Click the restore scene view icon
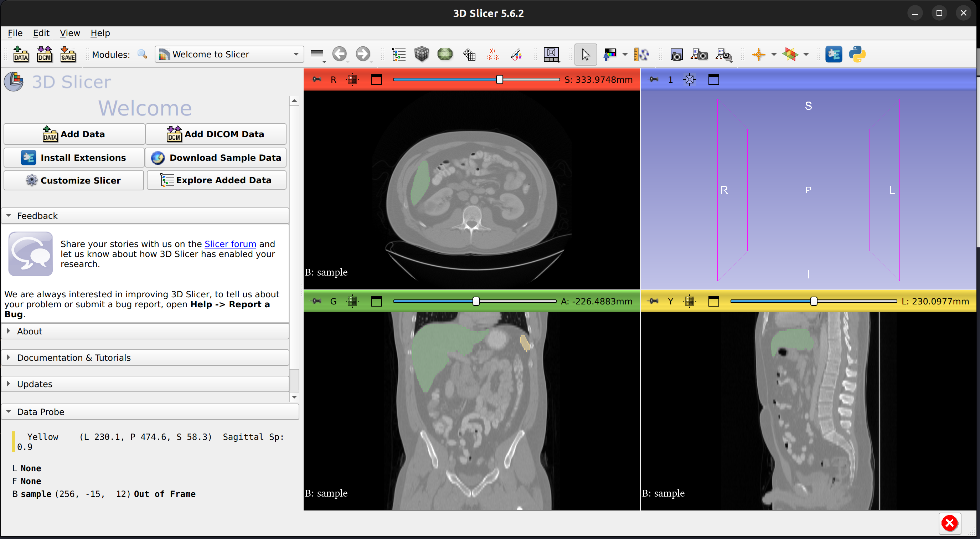 click(724, 55)
